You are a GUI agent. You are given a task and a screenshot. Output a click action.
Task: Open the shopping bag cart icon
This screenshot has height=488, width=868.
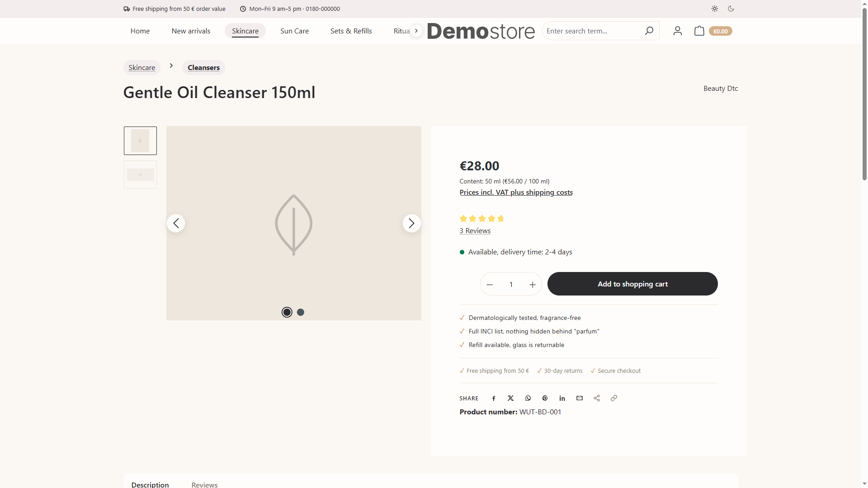[x=699, y=31]
